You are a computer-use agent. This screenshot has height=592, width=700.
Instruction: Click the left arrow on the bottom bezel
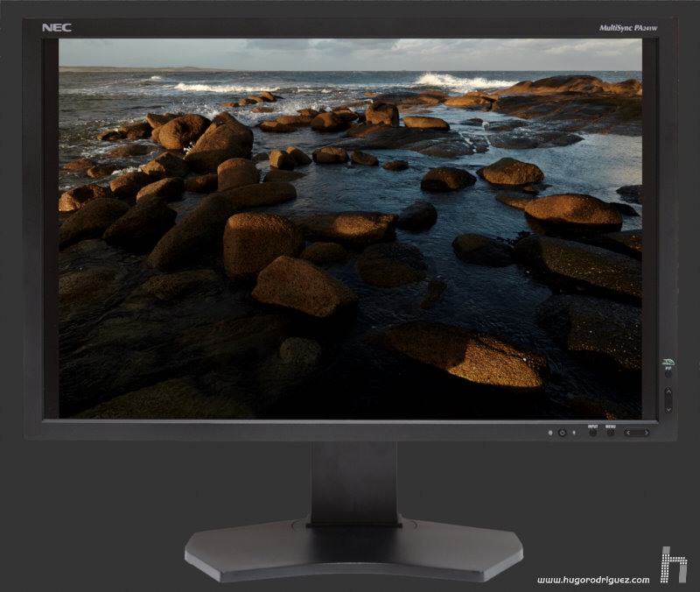tap(630, 433)
